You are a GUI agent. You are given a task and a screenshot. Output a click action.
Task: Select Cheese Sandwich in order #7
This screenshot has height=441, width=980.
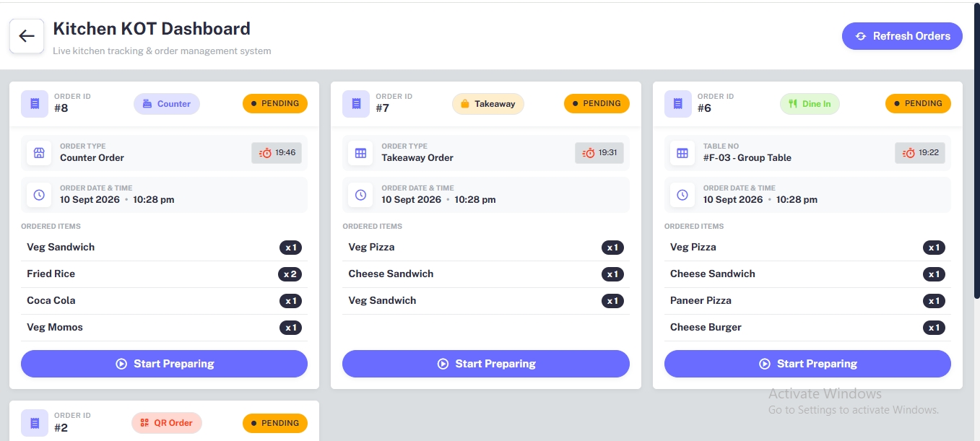pyautogui.click(x=486, y=274)
